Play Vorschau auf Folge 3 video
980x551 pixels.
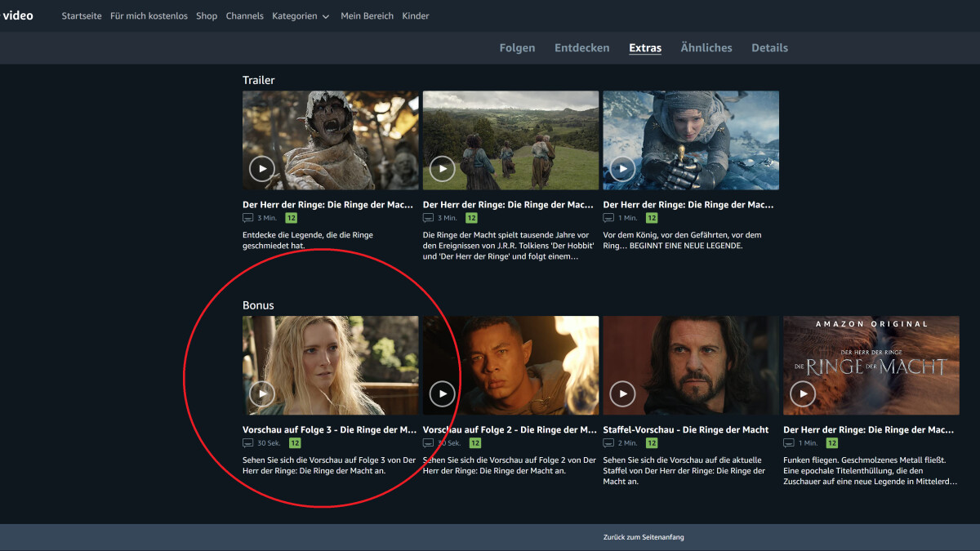click(262, 394)
